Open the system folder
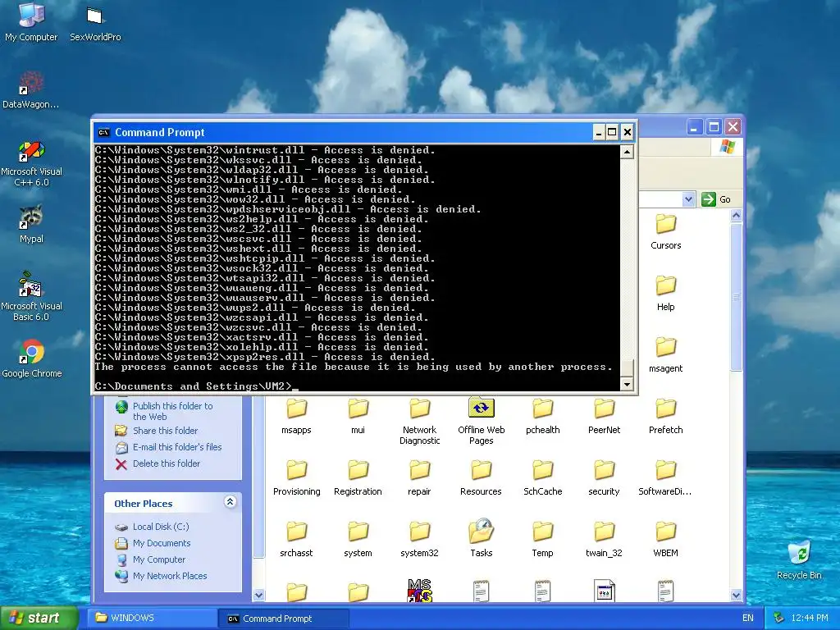840x630 pixels. 358,540
